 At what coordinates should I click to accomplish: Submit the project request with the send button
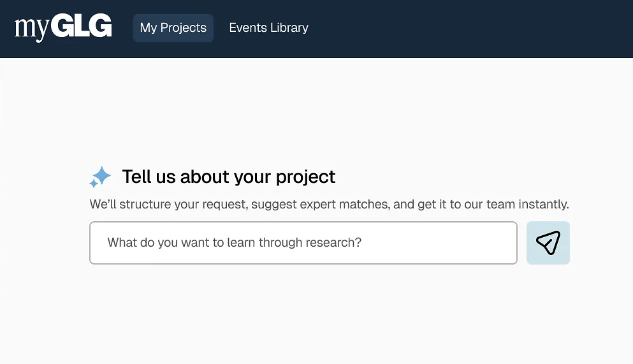(x=548, y=243)
